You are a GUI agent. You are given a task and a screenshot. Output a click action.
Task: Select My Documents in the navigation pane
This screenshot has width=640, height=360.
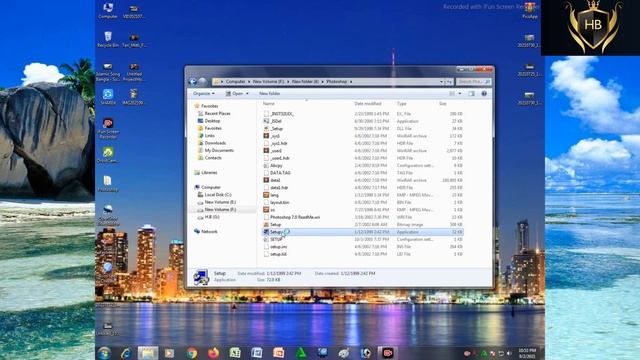(x=216, y=150)
